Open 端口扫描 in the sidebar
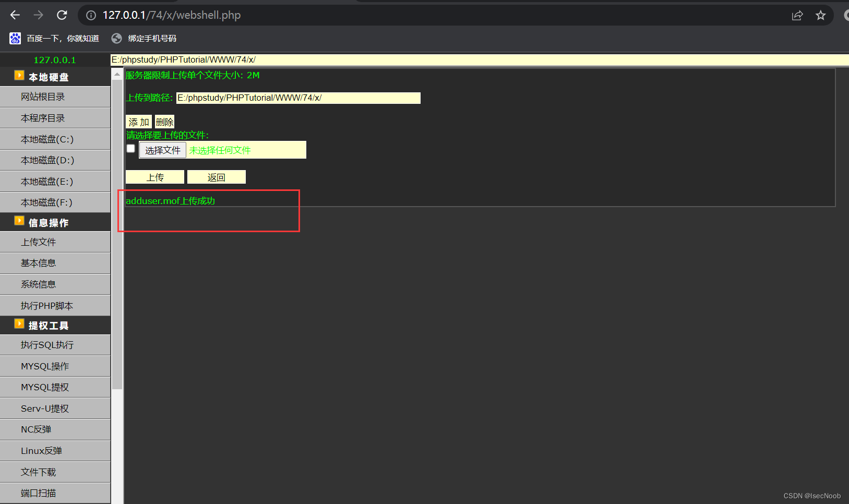The width and height of the screenshot is (849, 504). [x=55, y=493]
